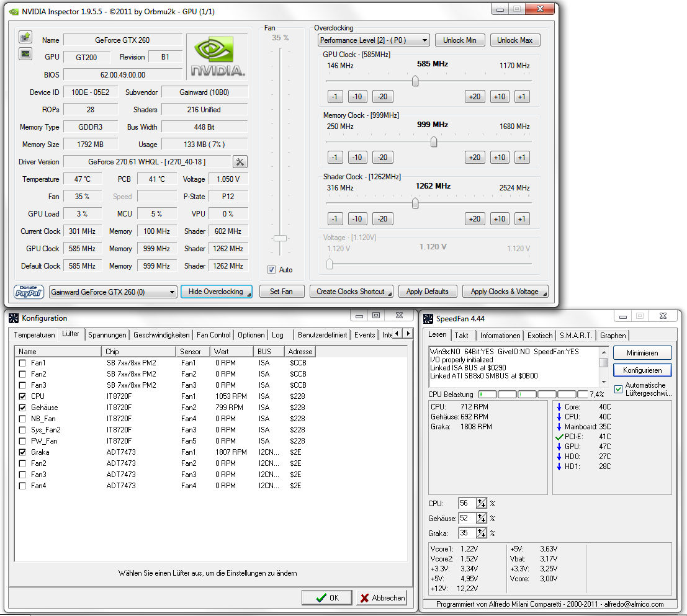Screen dimensions: 687x616
Task: Click the Driver Version field
Action: 147,162
